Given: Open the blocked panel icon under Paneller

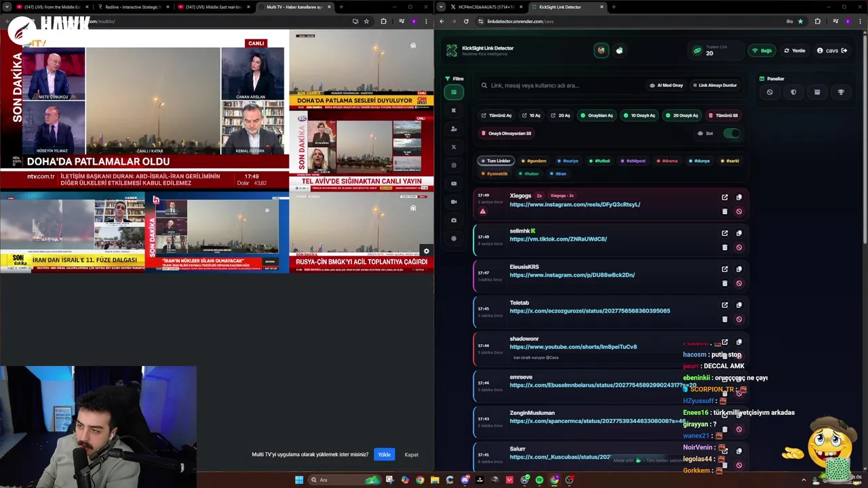Looking at the screenshot, I should click(770, 92).
